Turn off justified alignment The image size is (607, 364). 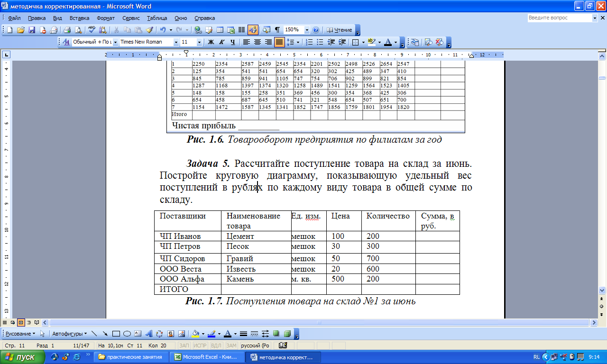coord(279,42)
